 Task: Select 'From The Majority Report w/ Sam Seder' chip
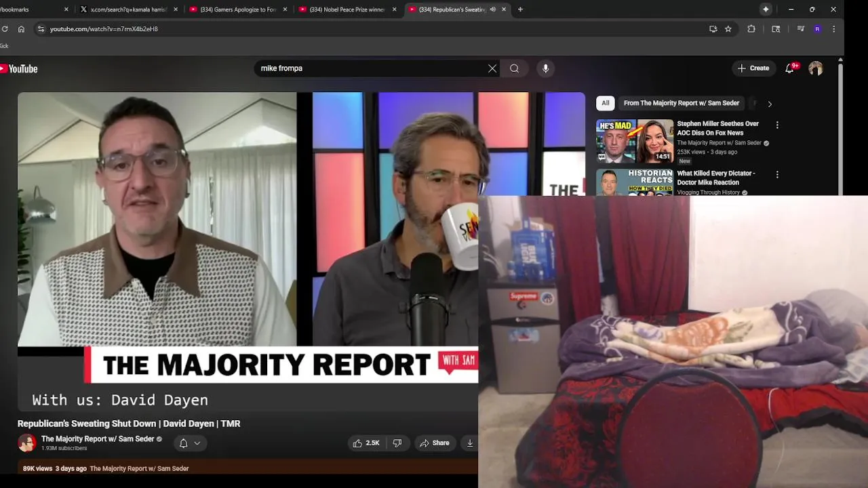pyautogui.click(x=682, y=103)
